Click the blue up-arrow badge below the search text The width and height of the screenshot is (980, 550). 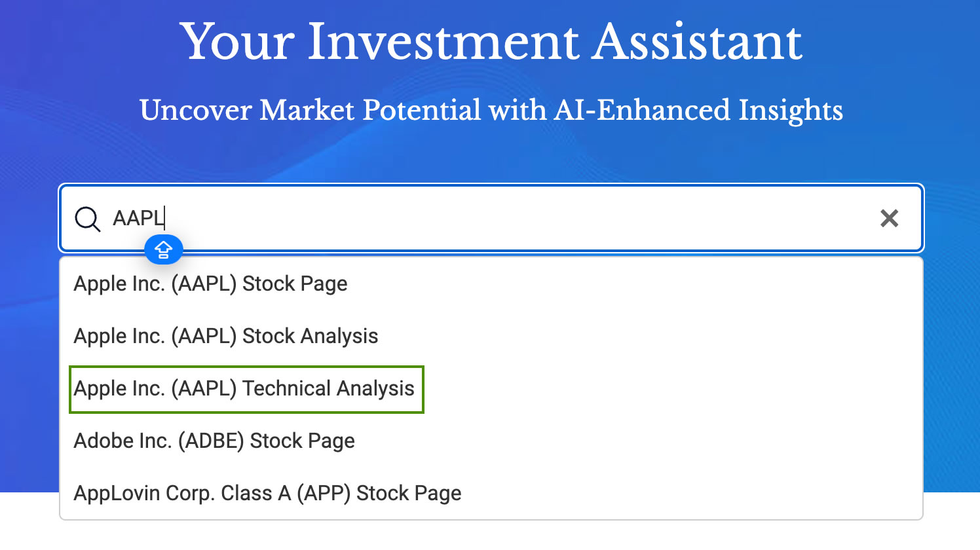(163, 249)
